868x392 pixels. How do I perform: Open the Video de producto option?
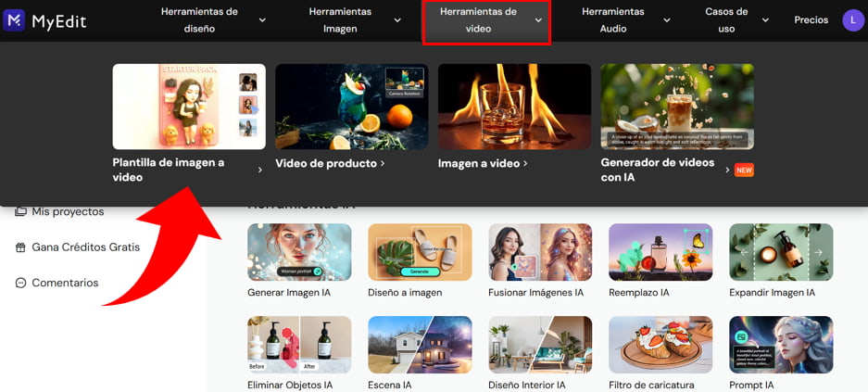[x=351, y=107]
